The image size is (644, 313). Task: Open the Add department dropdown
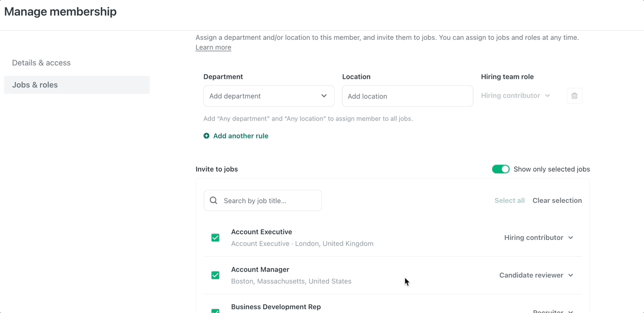(x=268, y=96)
